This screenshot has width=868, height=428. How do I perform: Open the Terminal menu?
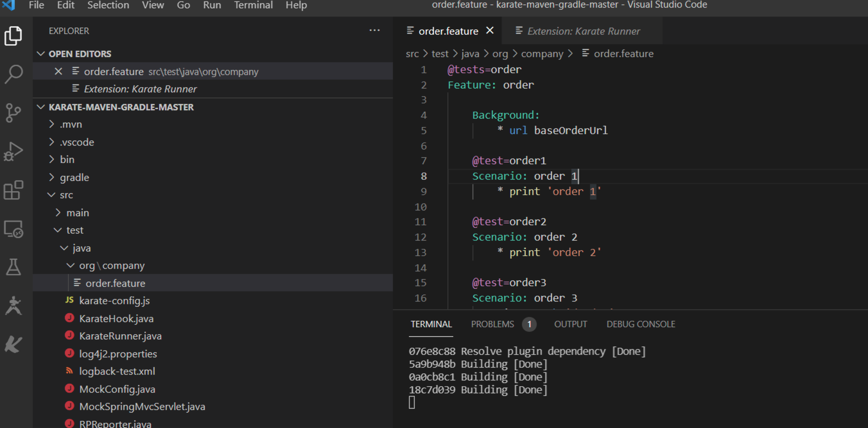[x=253, y=5]
